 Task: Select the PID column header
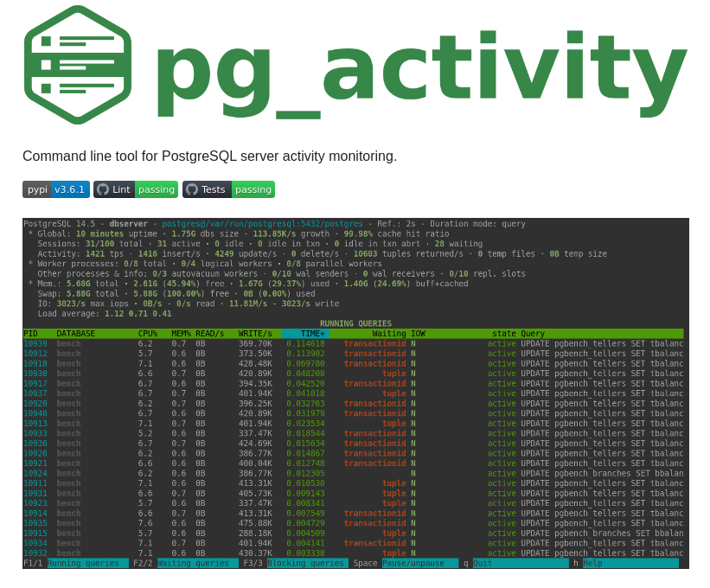[29, 333]
